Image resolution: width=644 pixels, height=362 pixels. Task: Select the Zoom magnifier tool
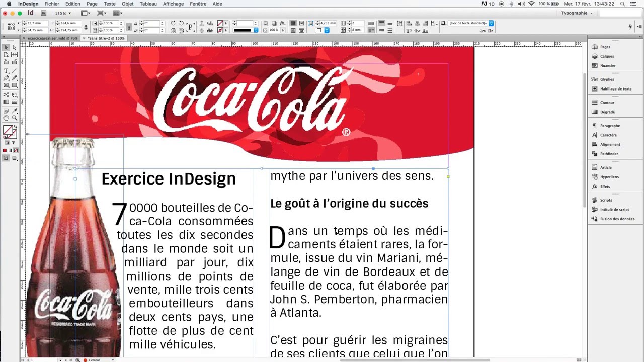[x=15, y=118]
